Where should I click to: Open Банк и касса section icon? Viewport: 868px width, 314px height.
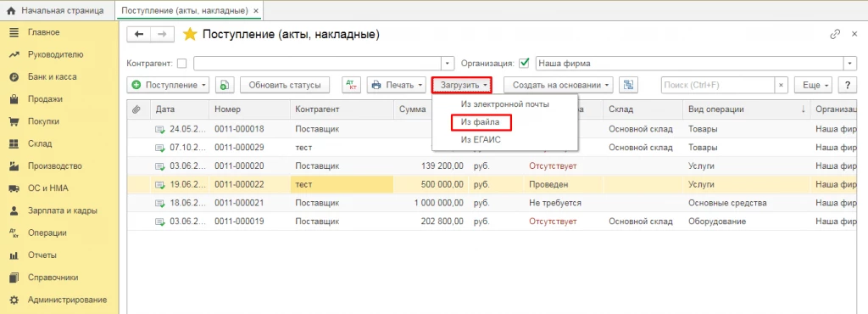[x=14, y=77]
